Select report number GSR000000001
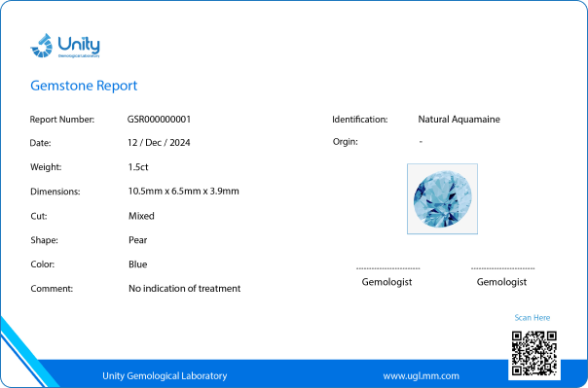Image resolution: width=588 pixels, height=388 pixels. click(159, 119)
